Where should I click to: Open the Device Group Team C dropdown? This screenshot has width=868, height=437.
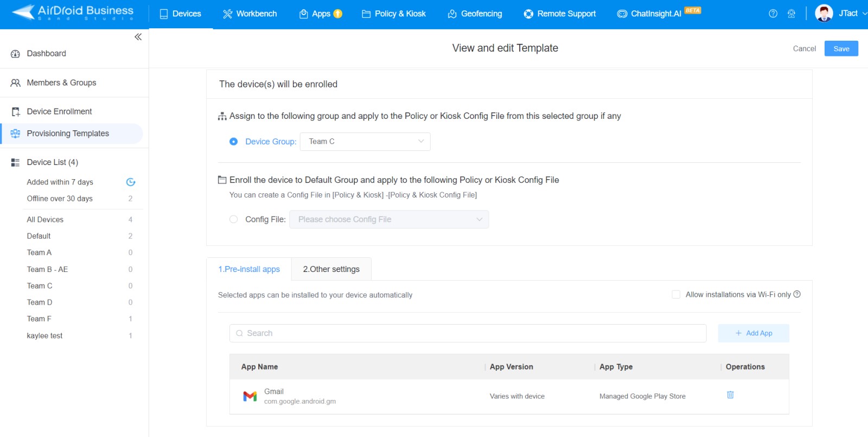pyautogui.click(x=365, y=142)
